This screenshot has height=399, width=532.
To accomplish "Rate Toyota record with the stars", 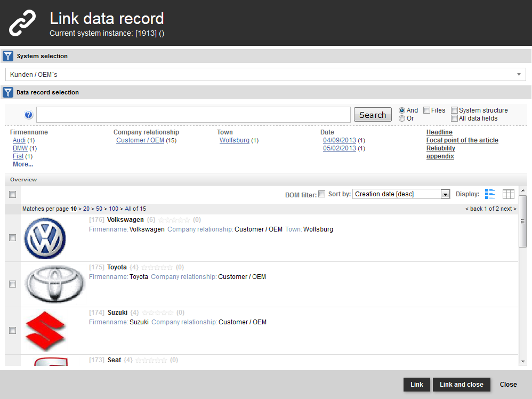I will click(157, 268).
